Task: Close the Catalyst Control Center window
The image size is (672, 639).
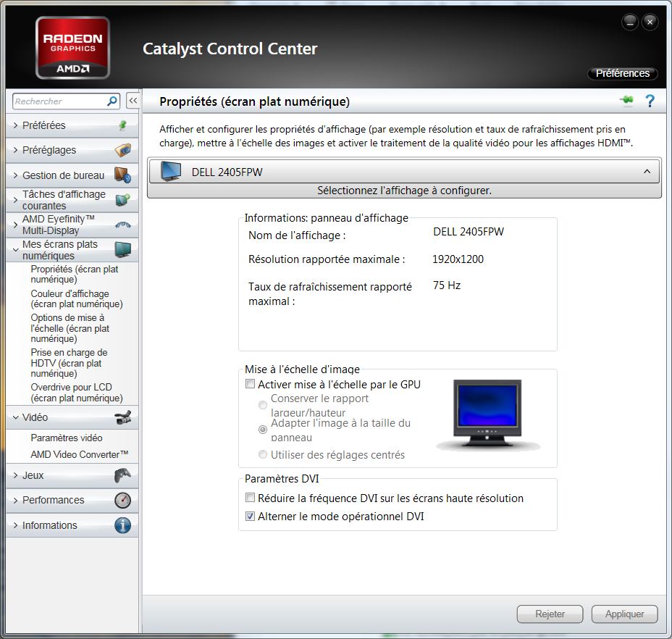Action: click(650, 22)
